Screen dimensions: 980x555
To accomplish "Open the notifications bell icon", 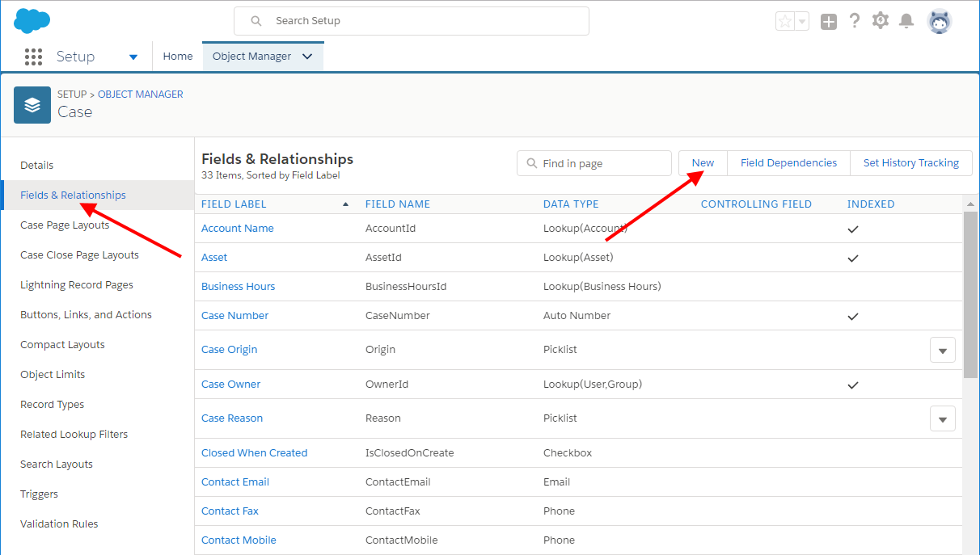I will pyautogui.click(x=906, y=21).
